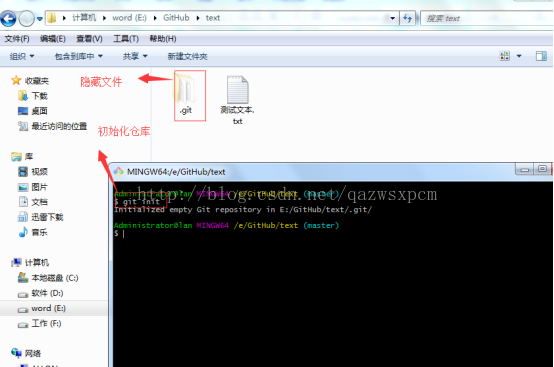
Task: Click the MINGW64 Git Bash window icon
Action: [x=118, y=172]
